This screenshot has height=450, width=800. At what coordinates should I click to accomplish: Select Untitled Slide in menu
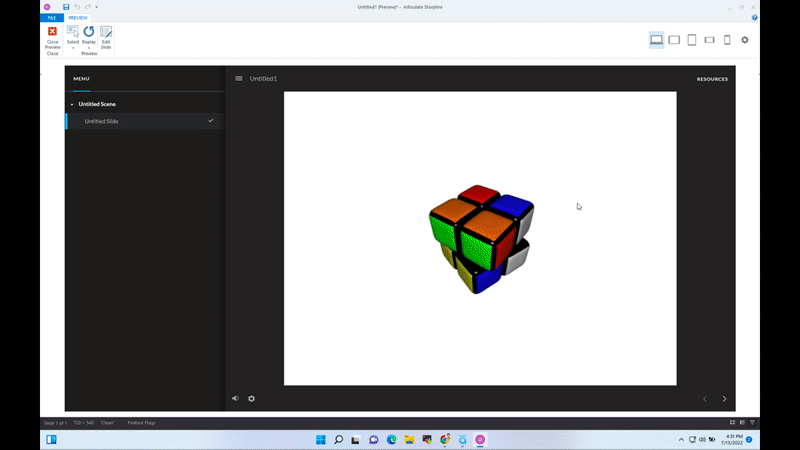tap(101, 121)
